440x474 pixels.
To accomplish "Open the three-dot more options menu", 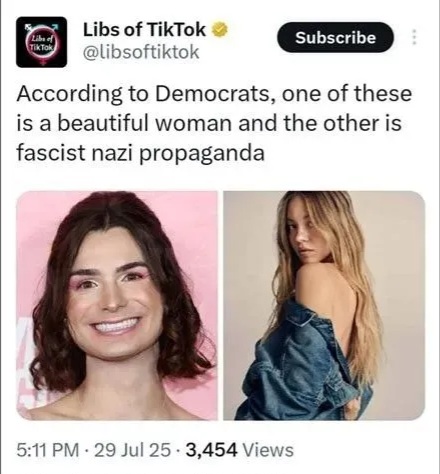I will click(x=414, y=37).
